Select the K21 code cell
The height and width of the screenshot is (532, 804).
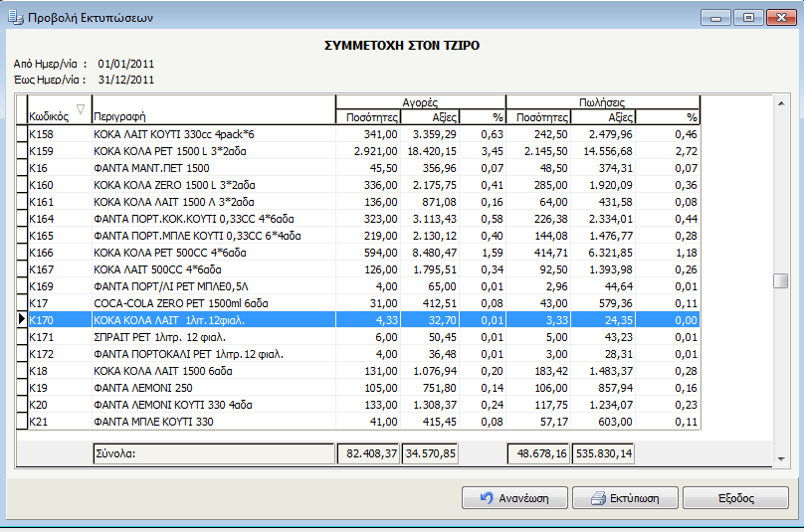(60, 422)
